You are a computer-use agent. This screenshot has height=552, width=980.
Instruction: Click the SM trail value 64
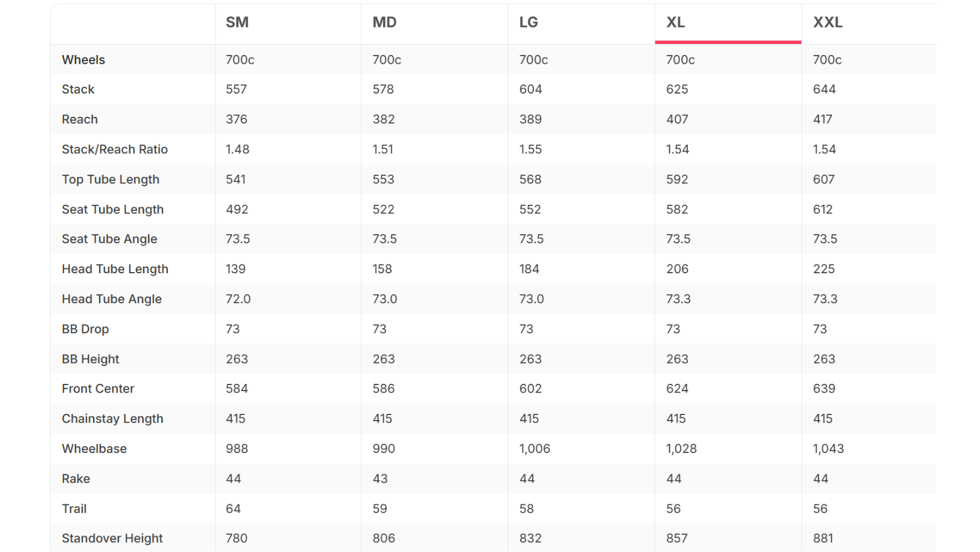(233, 509)
